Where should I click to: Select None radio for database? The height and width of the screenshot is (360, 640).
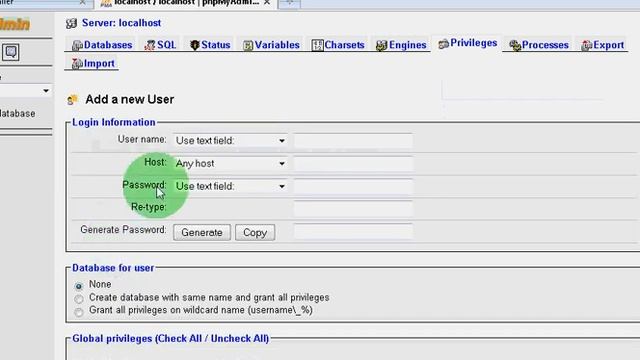coord(79,286)
